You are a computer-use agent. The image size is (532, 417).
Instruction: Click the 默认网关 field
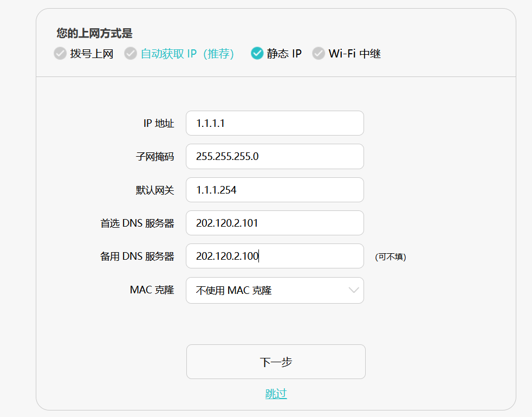coord(275,189)
